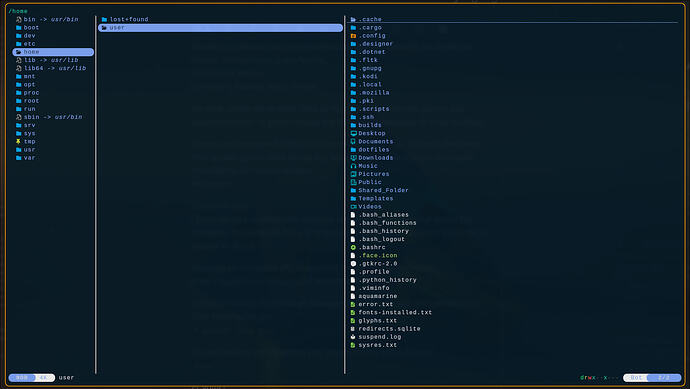Click the monitor icon next to Desktop
Image resolution: width=690 pixels, height=389 pixels.
(353, 133)
